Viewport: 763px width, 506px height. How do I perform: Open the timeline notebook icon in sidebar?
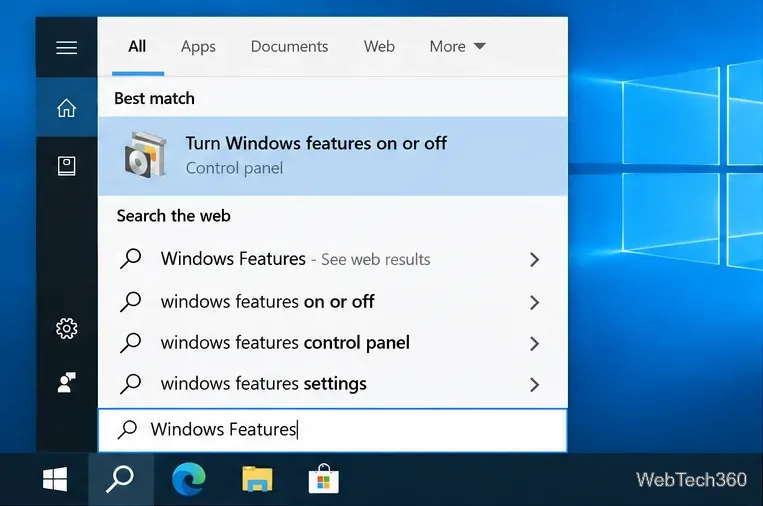[x=66, y=166]
